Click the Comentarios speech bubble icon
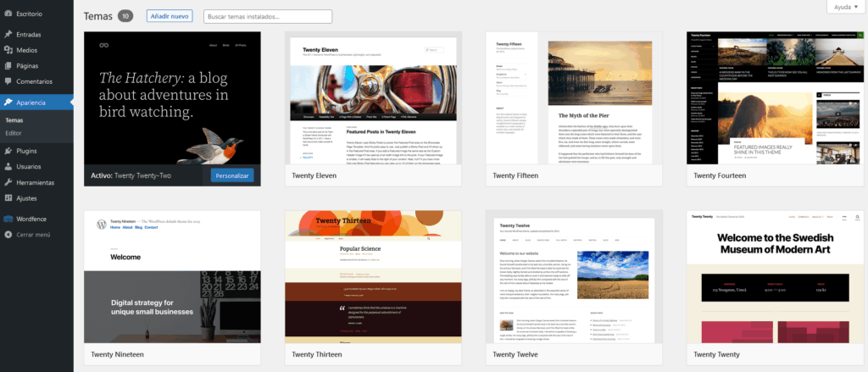868x372 pixels. click(x=8, y=81)
